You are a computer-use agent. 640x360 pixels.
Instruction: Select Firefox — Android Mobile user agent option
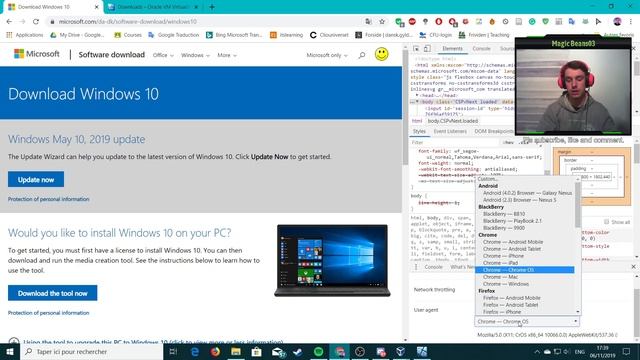tap(524, 298)
